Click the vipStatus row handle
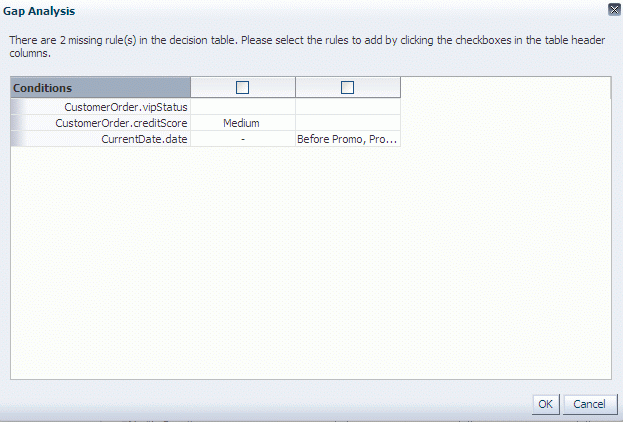Screen dimensions: 623x422 [18, 106]
